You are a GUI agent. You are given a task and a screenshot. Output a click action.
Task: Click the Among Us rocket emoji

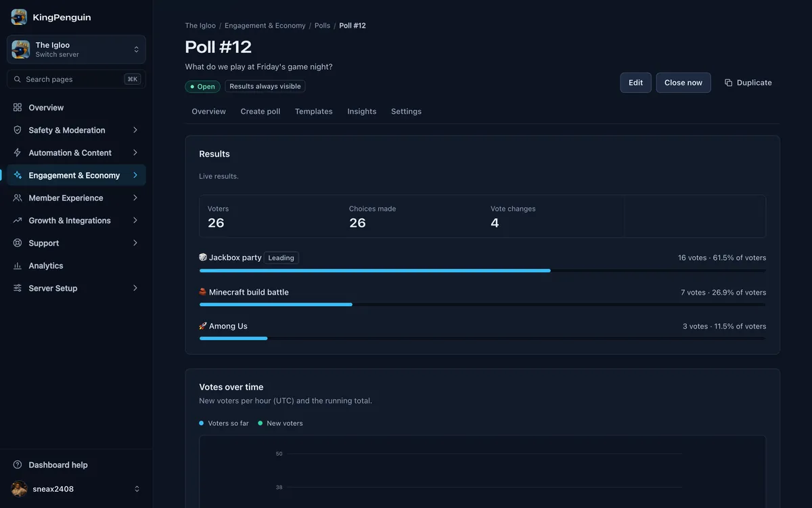click(x=203, y=326)
